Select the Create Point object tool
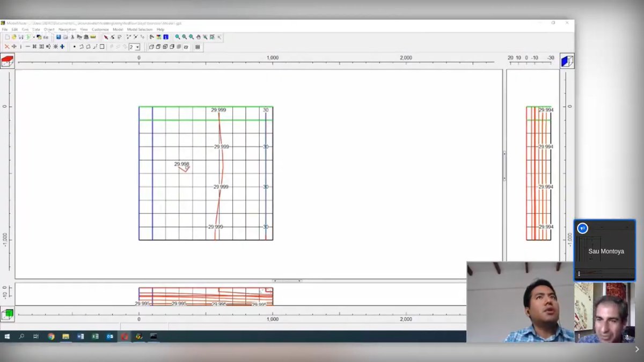 coord(74,47)
